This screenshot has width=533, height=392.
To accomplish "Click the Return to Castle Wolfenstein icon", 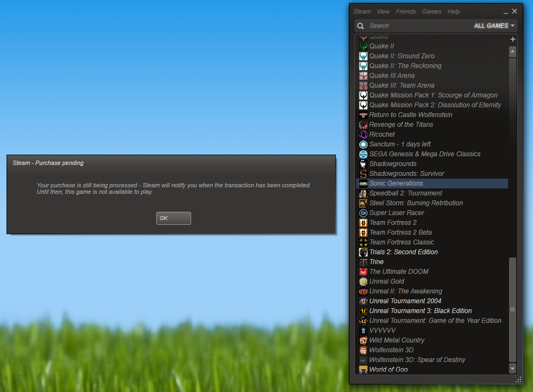I will (x=363, y=115).
